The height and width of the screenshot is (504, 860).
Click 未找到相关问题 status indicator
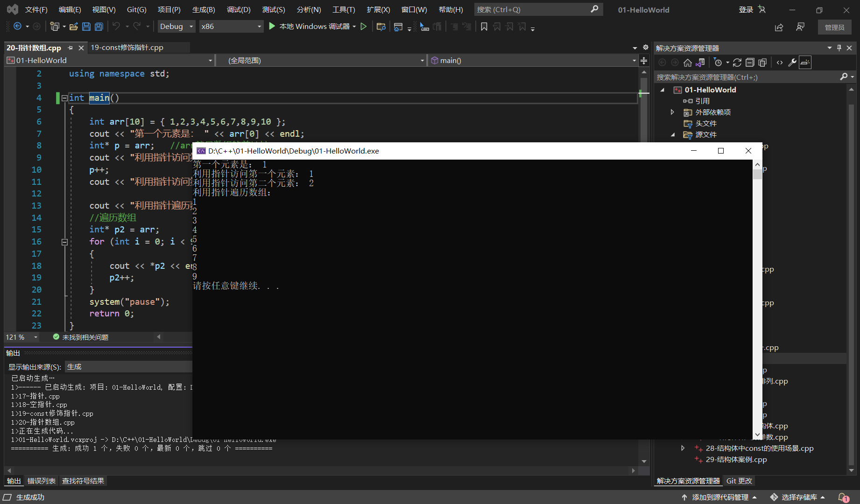(80, 337)
